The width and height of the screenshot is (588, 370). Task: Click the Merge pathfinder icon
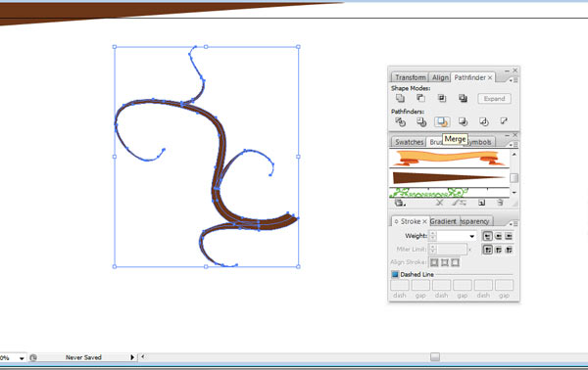[442, 121]
